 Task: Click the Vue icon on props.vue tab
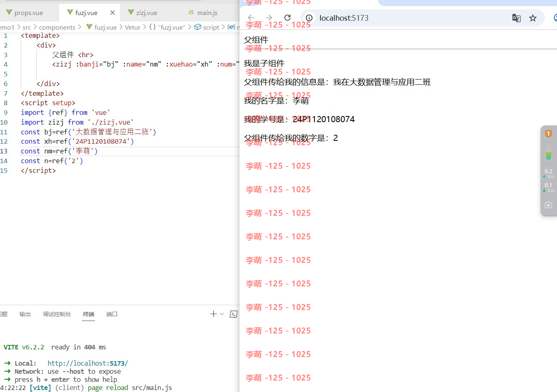9,12
